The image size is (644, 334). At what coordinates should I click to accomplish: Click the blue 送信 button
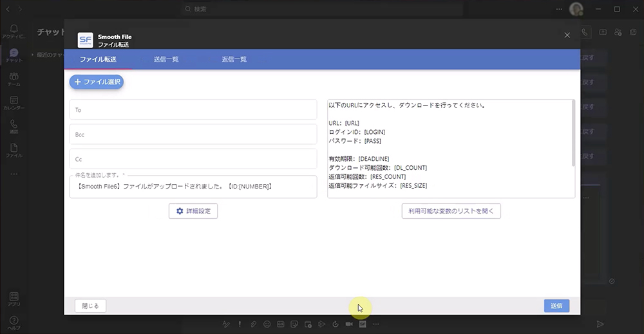point(556,306)
